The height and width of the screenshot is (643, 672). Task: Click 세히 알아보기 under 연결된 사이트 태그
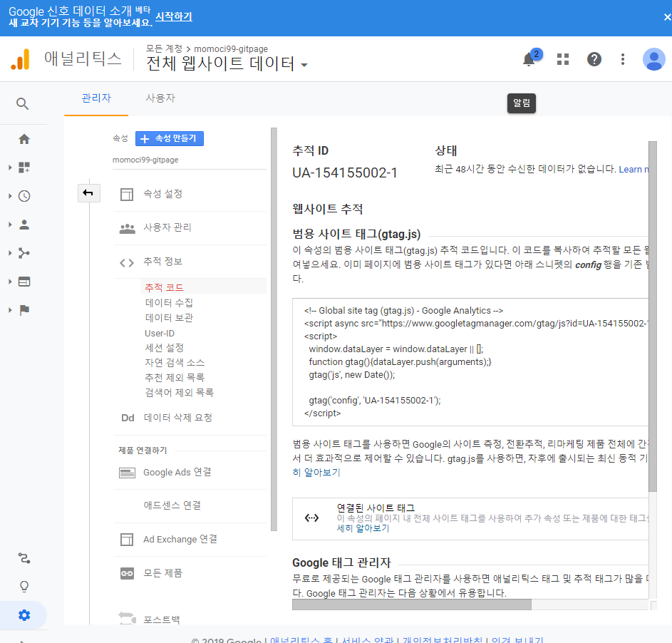pyautogui.click(x=363, y=528)
